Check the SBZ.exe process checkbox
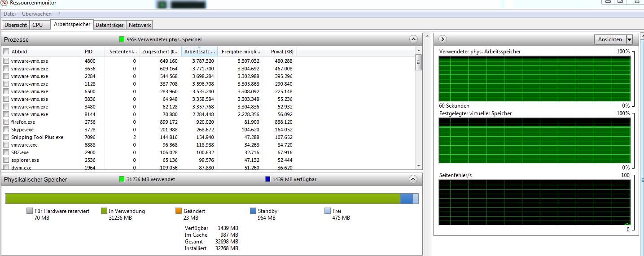The height and width of the screenshot is (256, 644). 6,152
